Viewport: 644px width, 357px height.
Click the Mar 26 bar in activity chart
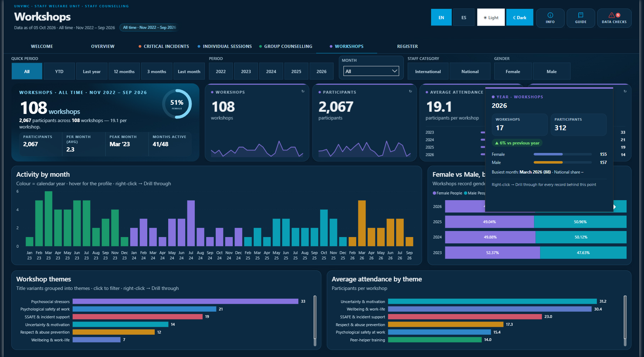[362, 223]
